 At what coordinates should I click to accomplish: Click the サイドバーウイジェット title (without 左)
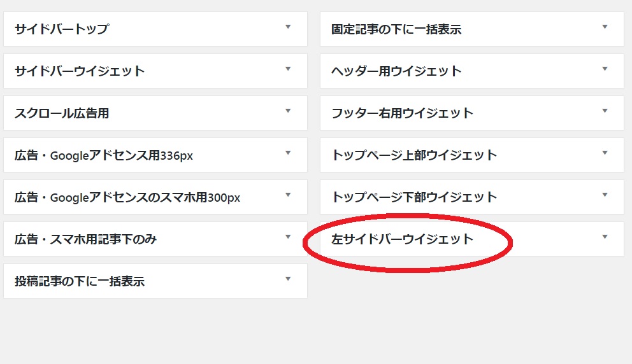coord(80,71)
